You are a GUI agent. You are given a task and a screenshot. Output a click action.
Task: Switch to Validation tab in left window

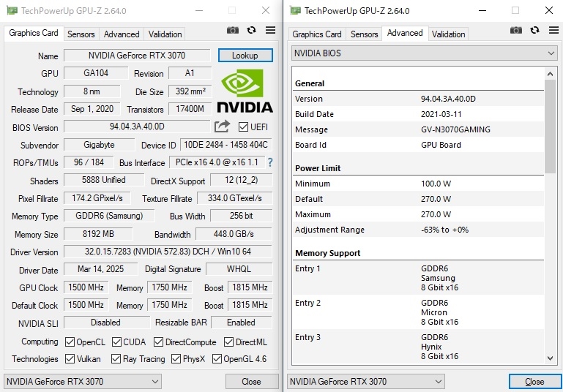coord(165,34)
